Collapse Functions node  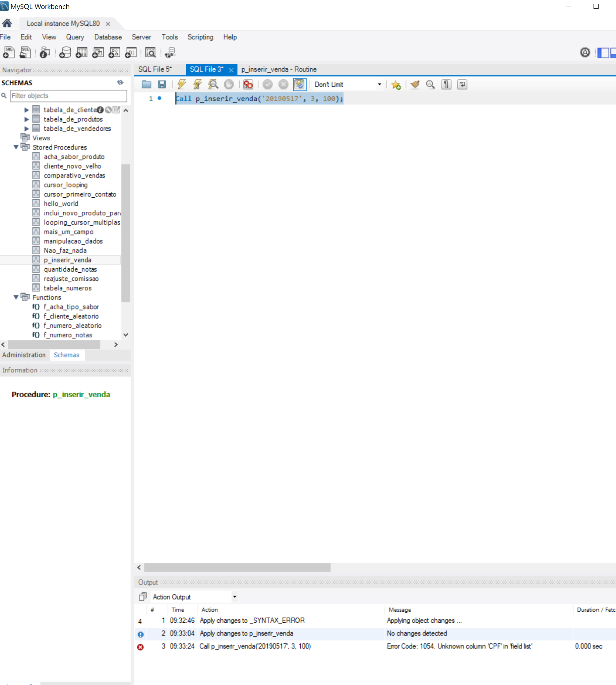point(16,297)
